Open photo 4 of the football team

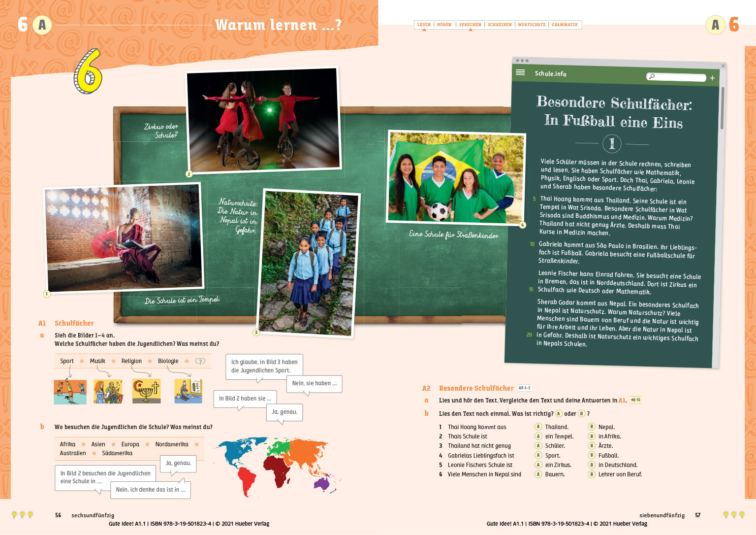click(x=456, y=177)
